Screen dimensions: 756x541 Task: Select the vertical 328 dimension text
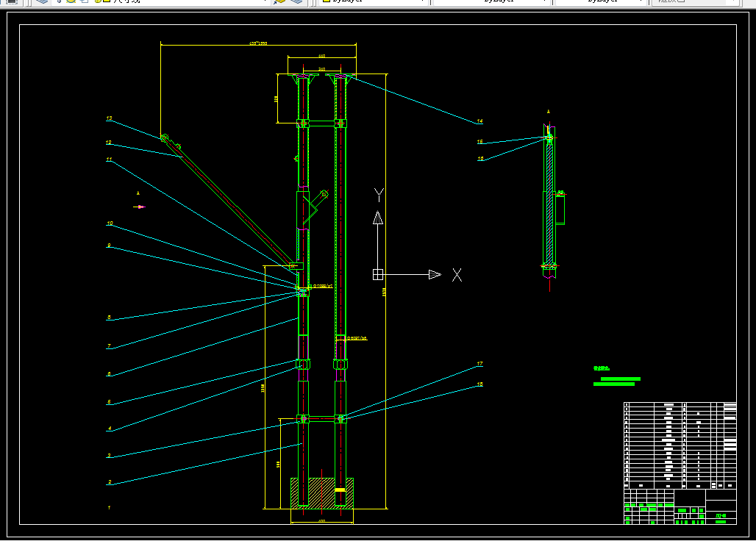point(277,98)
